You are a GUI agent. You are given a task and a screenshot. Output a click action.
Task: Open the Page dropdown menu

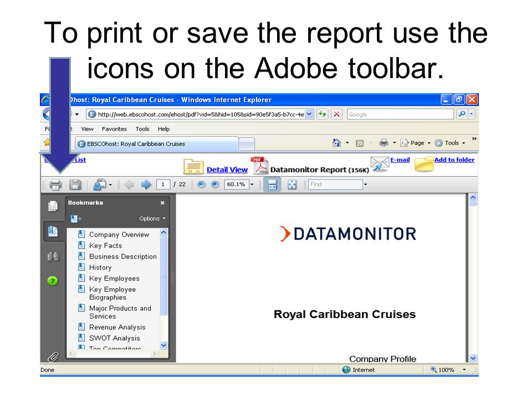click(416, 143)
